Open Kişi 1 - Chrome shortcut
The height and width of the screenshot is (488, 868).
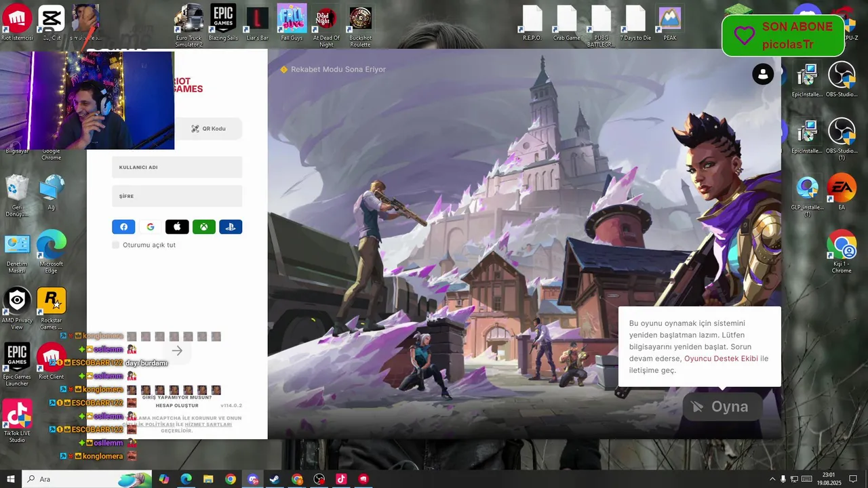coord(842,252)
